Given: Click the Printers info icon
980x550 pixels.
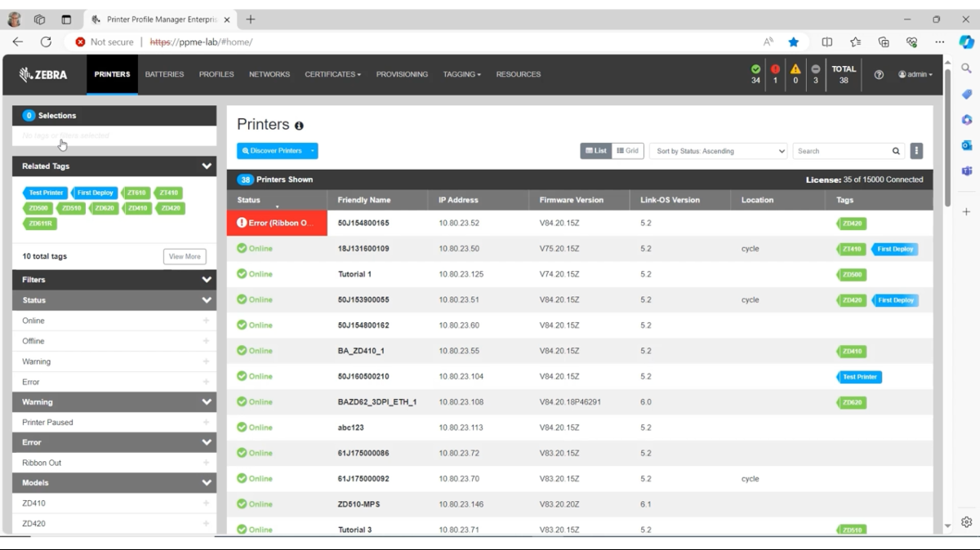Looking at the screenshot, I should coord(299,126).
